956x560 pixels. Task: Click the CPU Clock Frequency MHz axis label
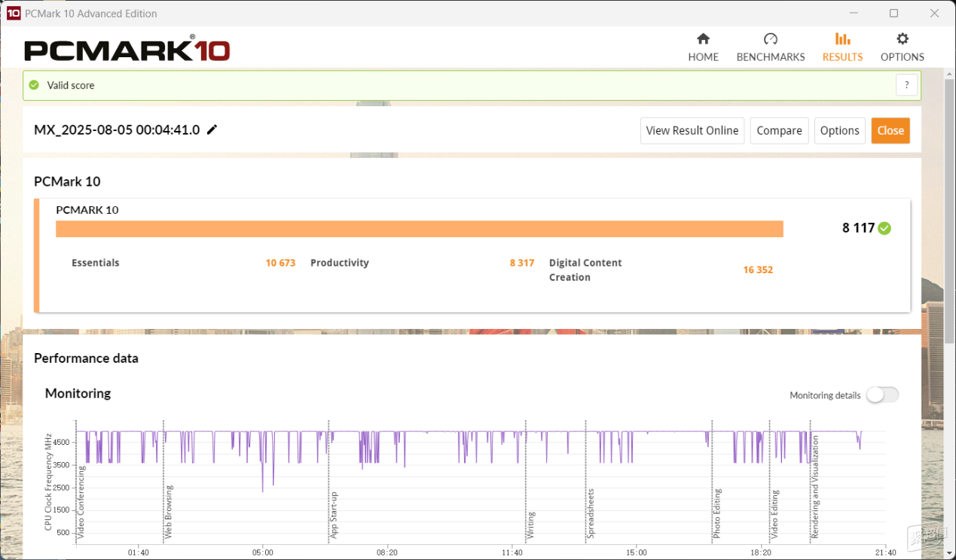coord(48,482)
